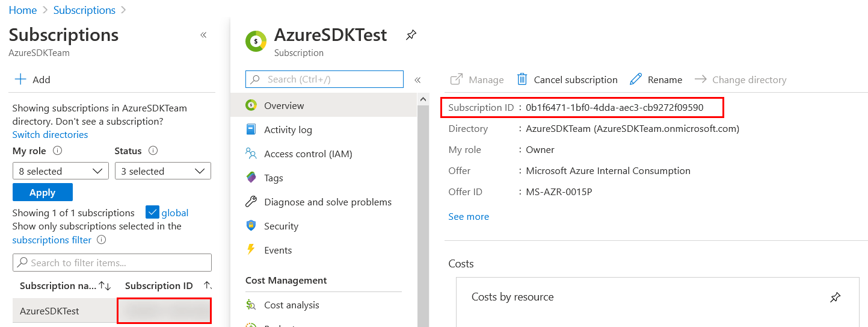This screenshot has width=868, height=327.
Task: Click Manage label in toolbar
Action: 486,79
